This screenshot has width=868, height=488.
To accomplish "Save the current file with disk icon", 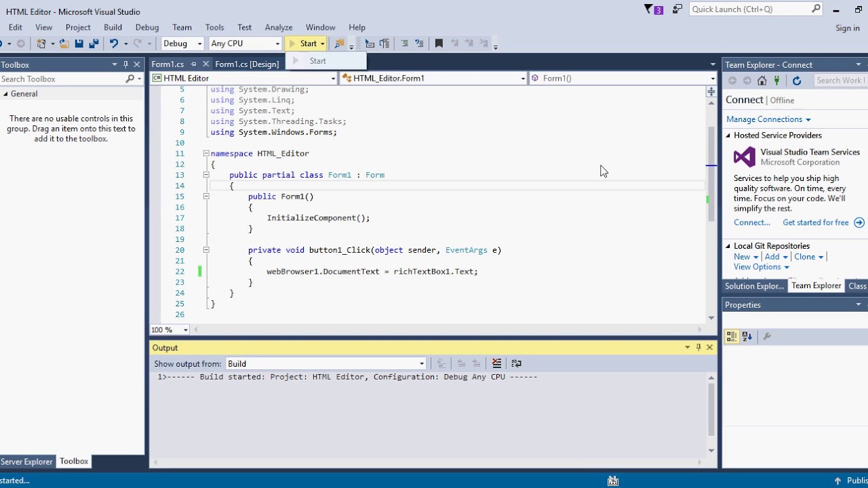I will [79, 43].
